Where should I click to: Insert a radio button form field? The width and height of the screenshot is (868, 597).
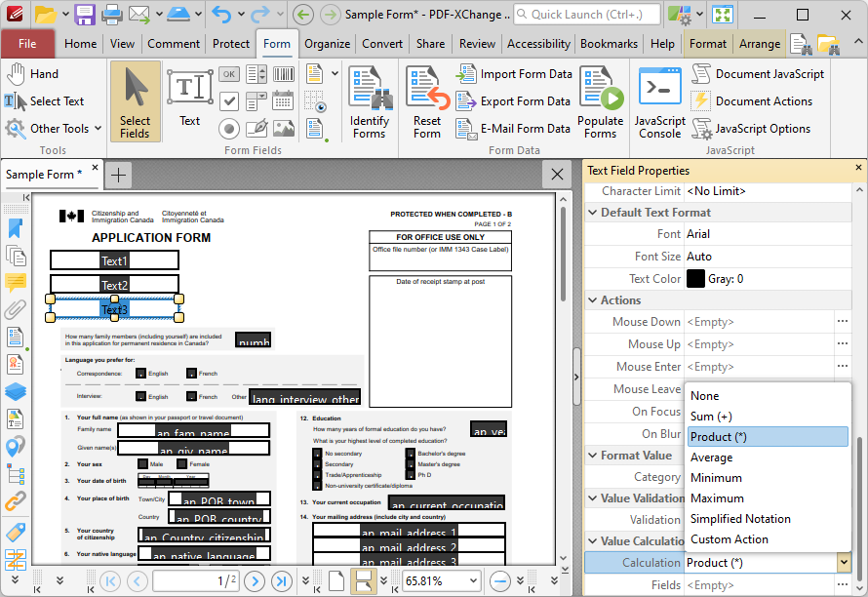(228, 129)
